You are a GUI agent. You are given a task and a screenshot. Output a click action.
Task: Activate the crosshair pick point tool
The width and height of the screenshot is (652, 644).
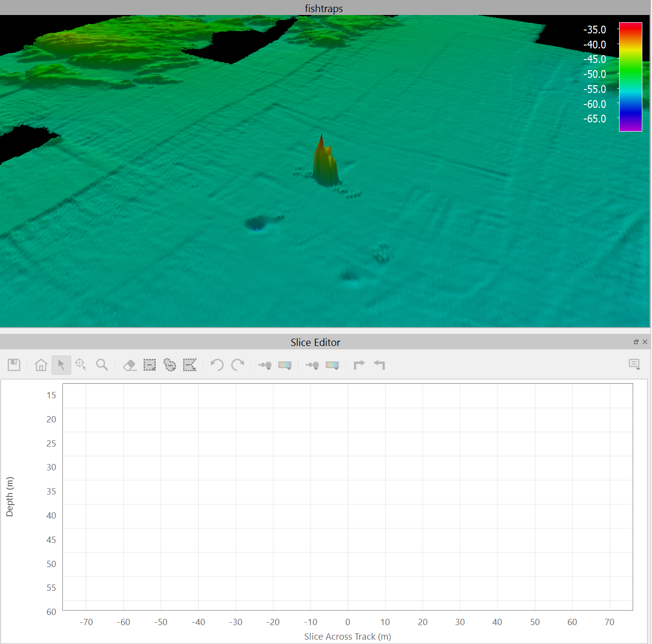tap(81, 365)
